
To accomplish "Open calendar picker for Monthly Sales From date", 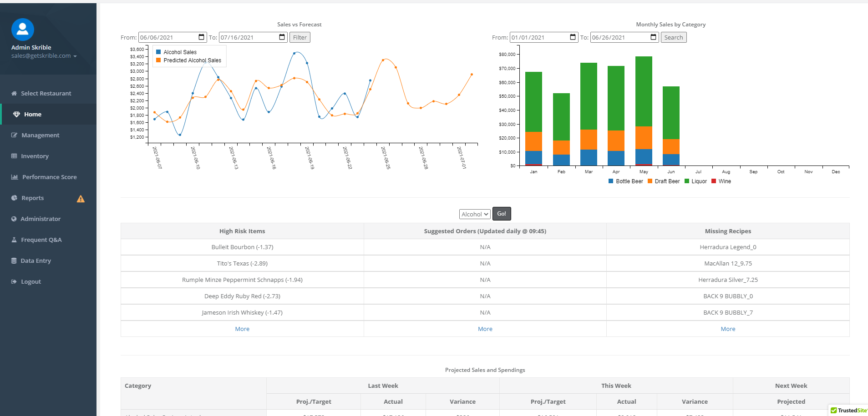I will click(573, 37).
